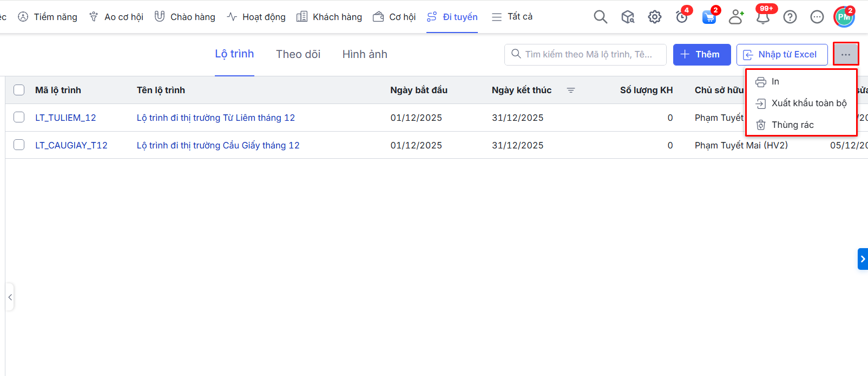
Task: Click the Thêm button
Action: pos(701,54)
